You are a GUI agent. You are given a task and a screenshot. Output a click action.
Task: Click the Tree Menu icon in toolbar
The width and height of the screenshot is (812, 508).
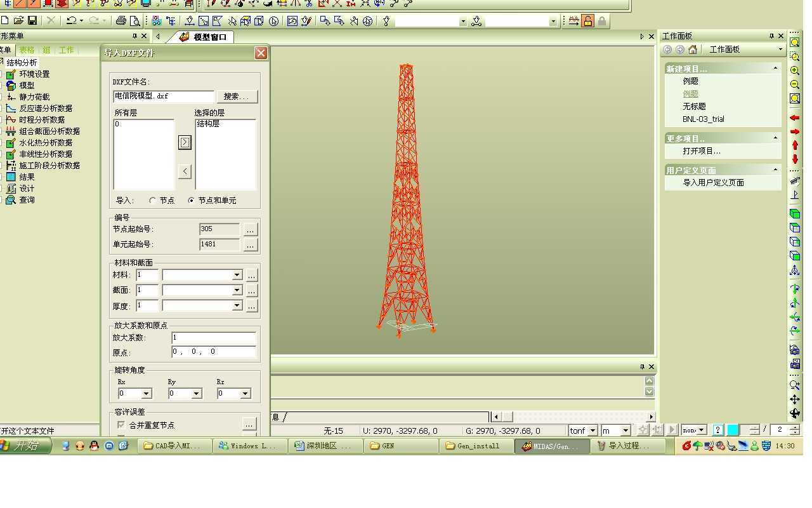(157, 21)
